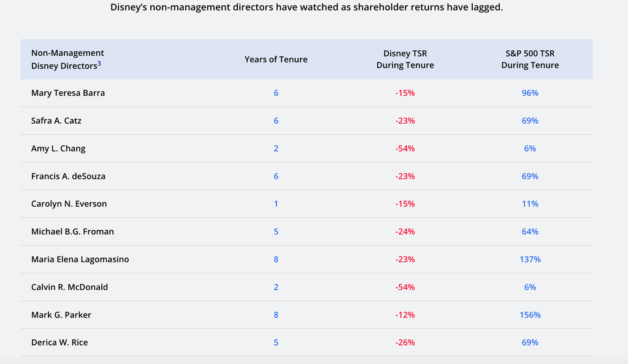Click the 64% S&P 500 TSR value
628x364 pixels.
[x=530, y=231]
